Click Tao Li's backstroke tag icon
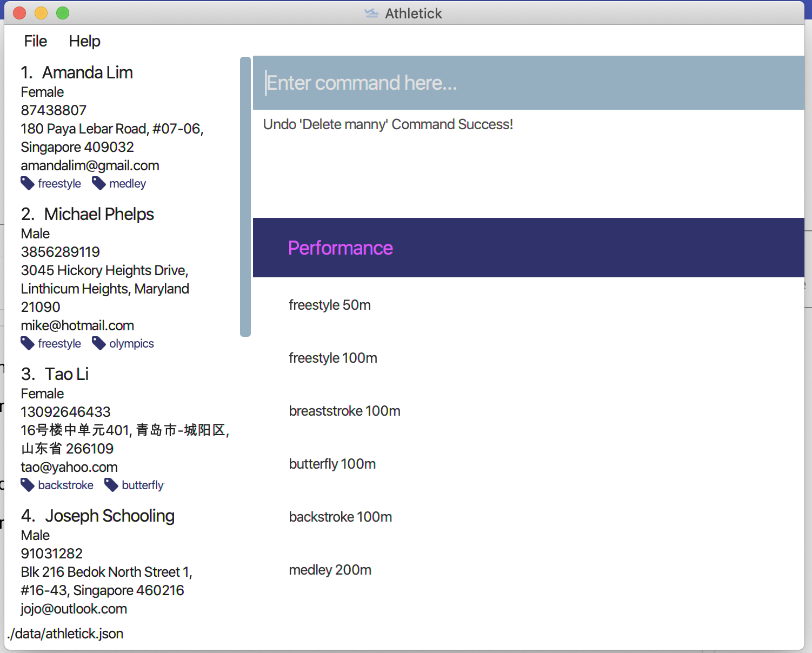 click(28, 485)
